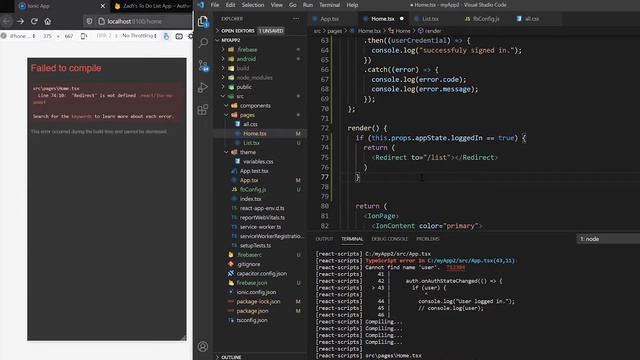
Task: Switch to the fbConfig.js editor tab
Action: [x=486, y=19]
